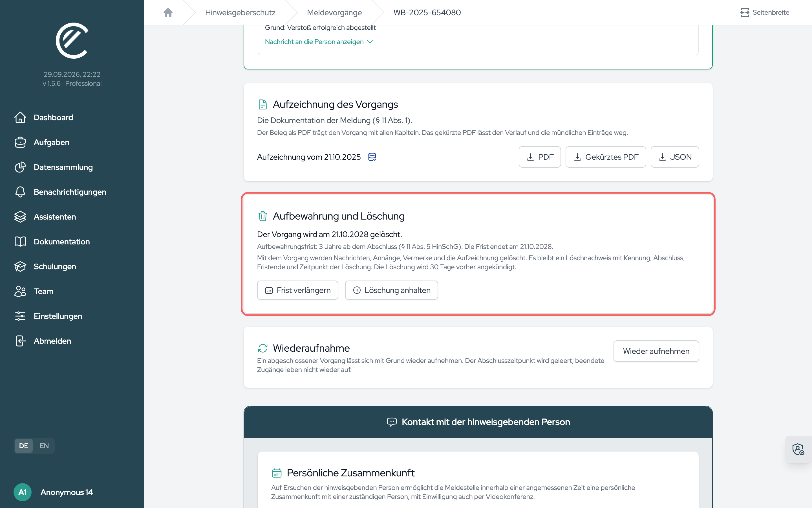Click the Einstellungen sliders icon
Screen dimensions: 812x508
20,316
